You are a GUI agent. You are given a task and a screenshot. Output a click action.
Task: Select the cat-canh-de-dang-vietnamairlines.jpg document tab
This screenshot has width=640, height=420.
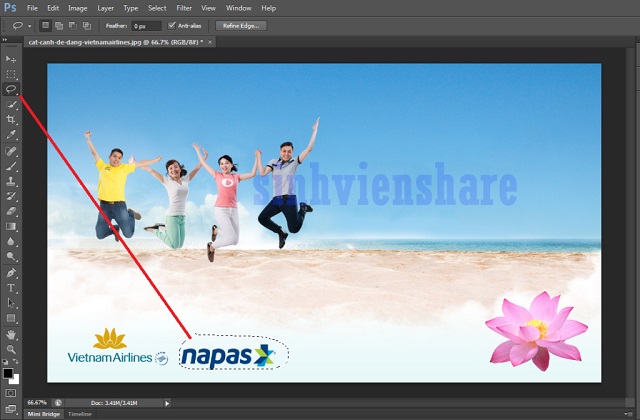pos(116,42)
